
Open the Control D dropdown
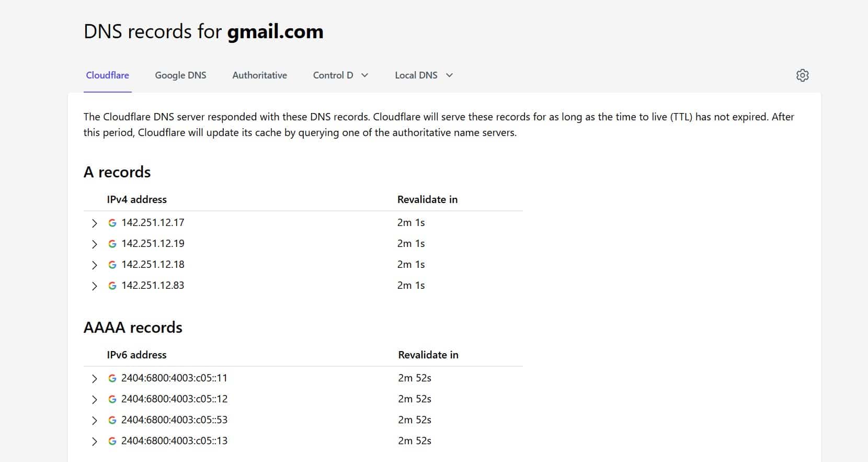tap(340, 75)
